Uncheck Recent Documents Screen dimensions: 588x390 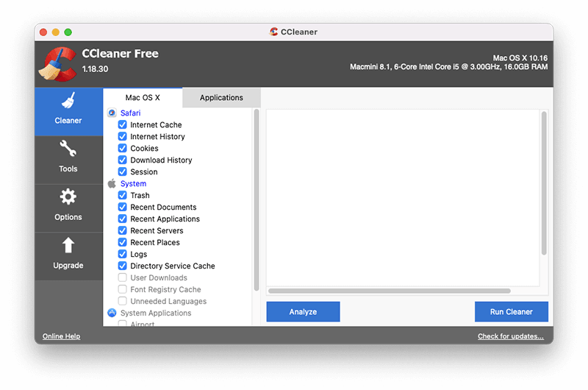click(x=122, y=207)
